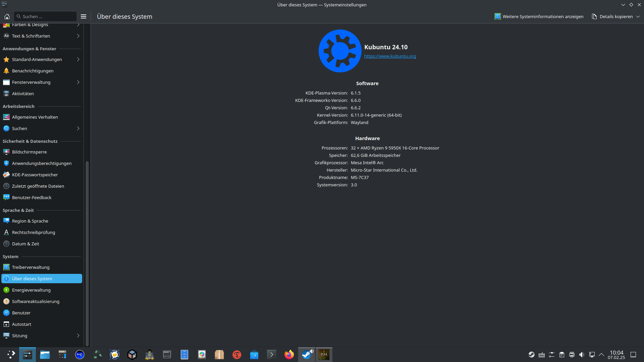Screen dimensions: 644x362
Task: Open the Benachrichtigungen settings page
Action: pyautogui.click(x=33, y=71)
